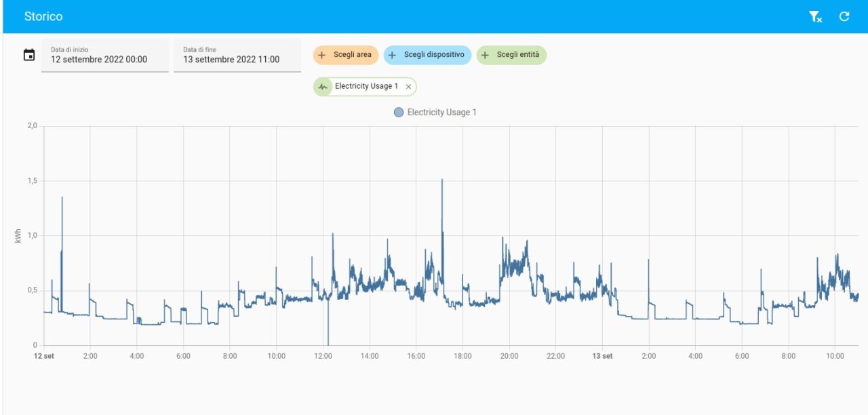Toggle series via Electricity Usage 1 legend text
The height and width of the screenshot is (415, 868).
coord(441,113)
